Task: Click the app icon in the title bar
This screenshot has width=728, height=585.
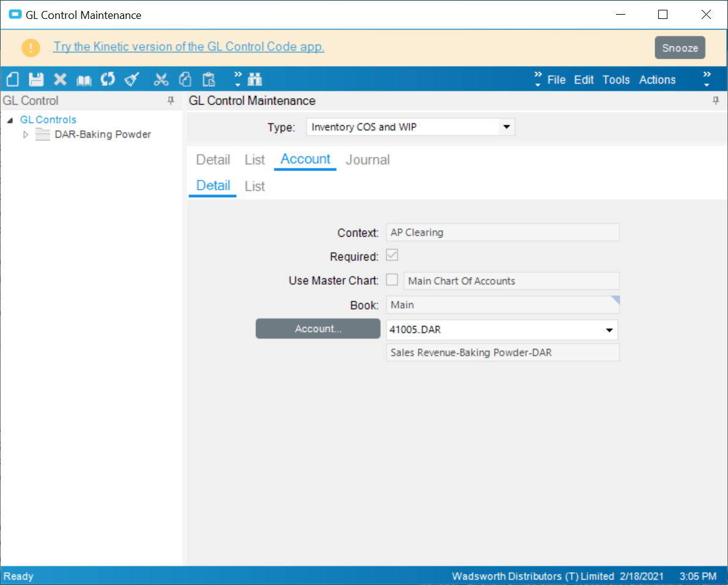Action: tap(15, 15)
